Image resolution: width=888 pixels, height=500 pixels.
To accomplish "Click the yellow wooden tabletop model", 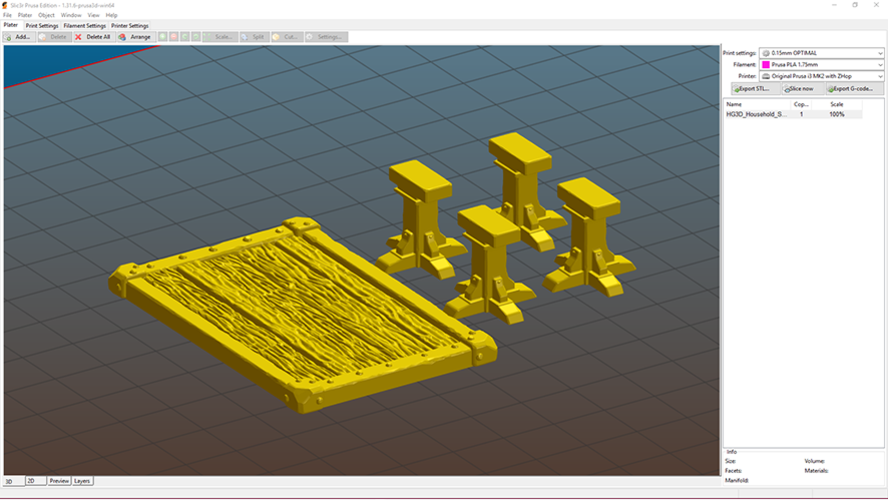I will (x=303, y=314).
